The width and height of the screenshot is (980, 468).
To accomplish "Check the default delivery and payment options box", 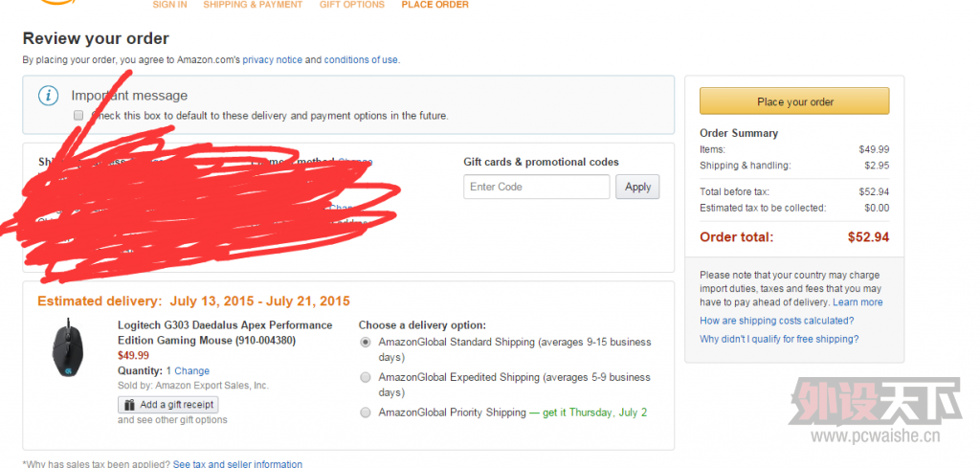I will coord(78,116).
